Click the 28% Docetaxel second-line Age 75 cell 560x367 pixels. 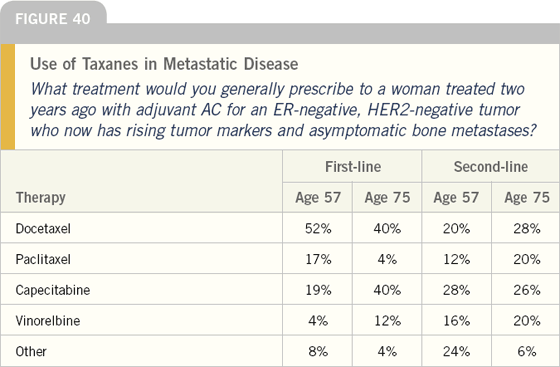click(527, 228)
